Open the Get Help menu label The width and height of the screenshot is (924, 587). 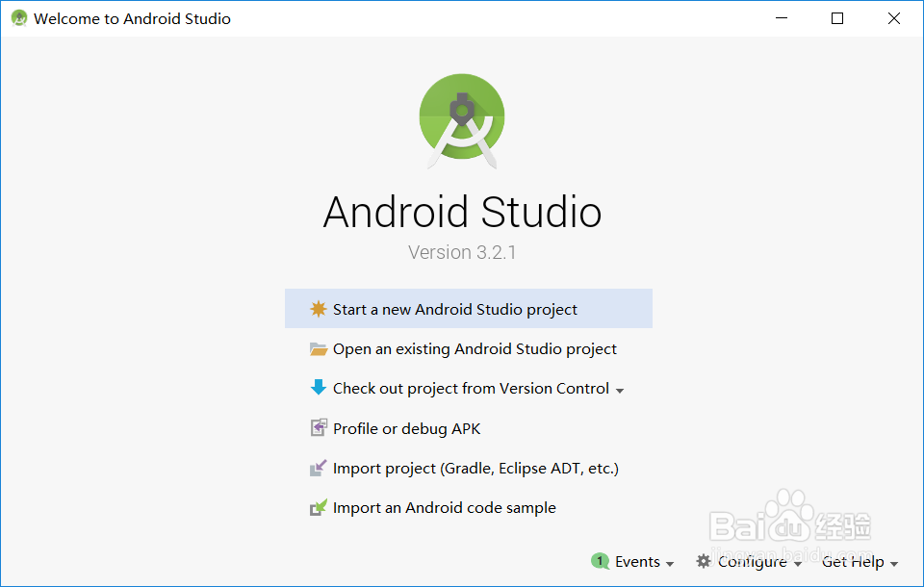pyautogui.click(x=853, y=562)
